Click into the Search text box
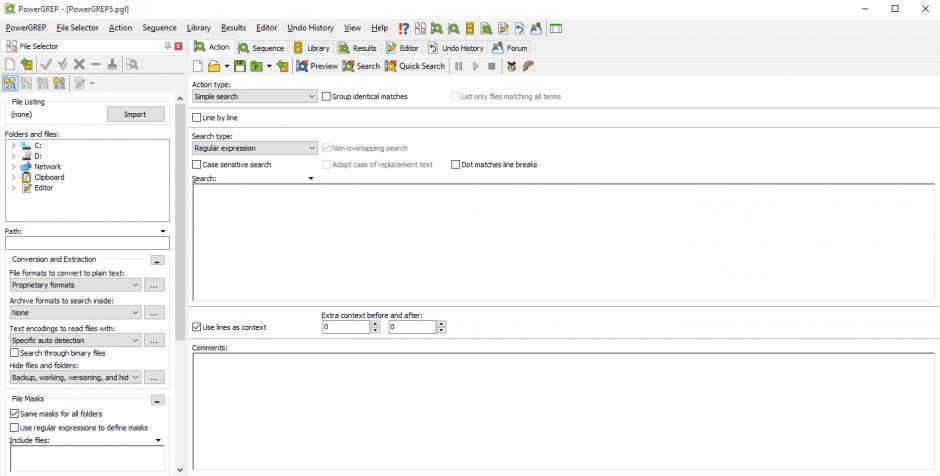The height and width of the screenshot is (476, 940). click(x=563, y=242)
